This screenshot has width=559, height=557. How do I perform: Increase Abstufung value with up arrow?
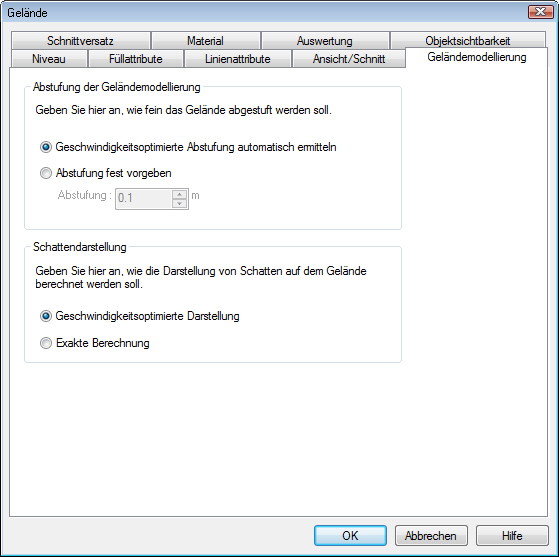point(179,194)
